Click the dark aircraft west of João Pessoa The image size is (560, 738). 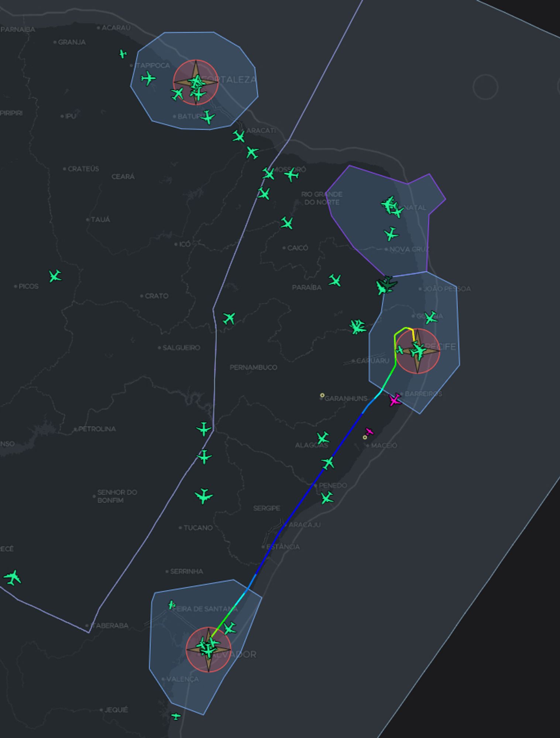pos(388,283)
